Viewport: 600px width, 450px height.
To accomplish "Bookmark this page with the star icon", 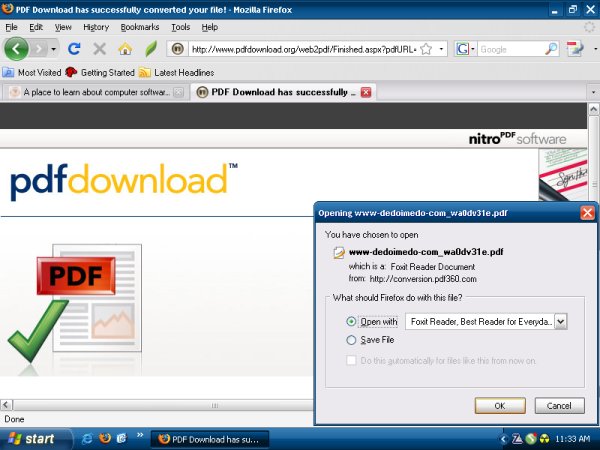I will (x=426, y=49).
